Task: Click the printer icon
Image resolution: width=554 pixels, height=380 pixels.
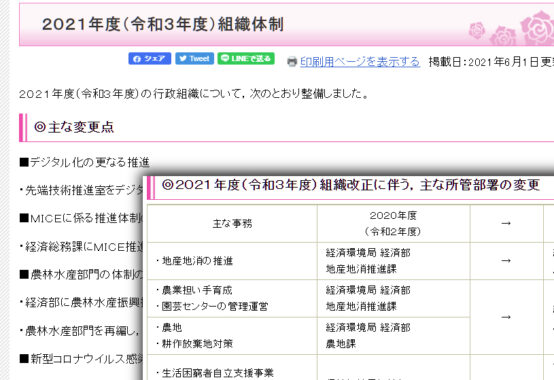Action: [x=292, y=61]
